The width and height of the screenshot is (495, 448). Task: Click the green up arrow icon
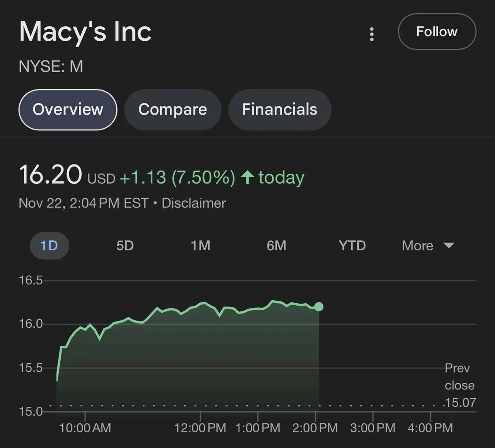pyautogui.click(x=247, y=177)
